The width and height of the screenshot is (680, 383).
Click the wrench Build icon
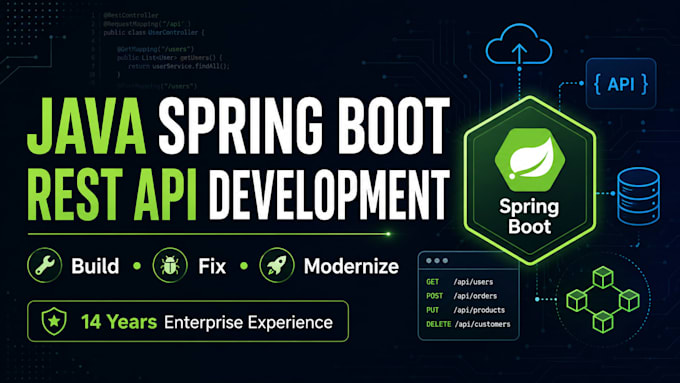point(45,265)
